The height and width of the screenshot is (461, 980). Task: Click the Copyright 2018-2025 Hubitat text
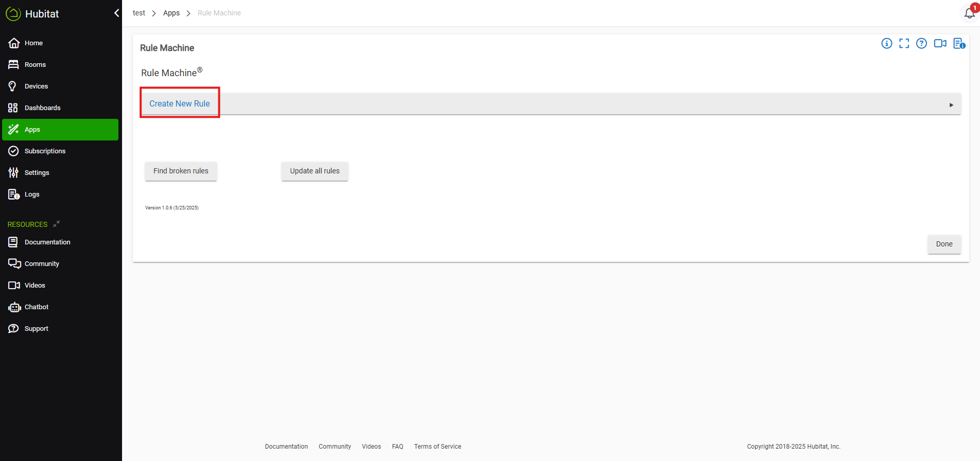pos(794,447)
